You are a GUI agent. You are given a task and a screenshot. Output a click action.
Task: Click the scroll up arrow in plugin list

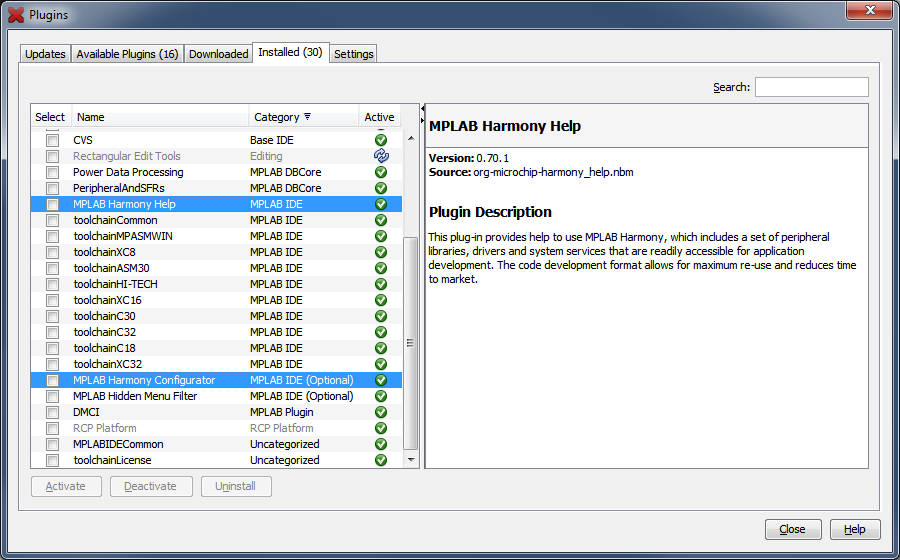[x=411, y=138]
